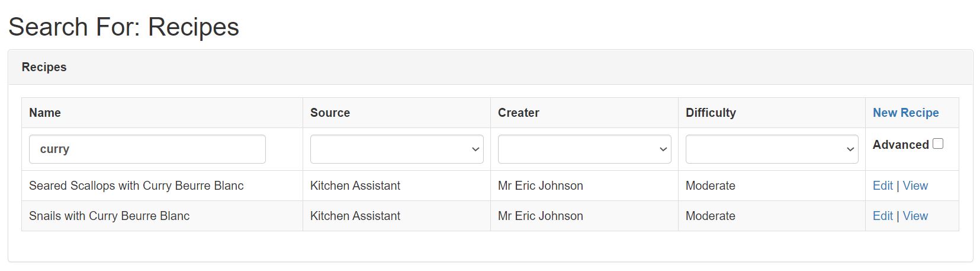Click the Source column header
The height and width of the screenshot is (271, 980).
click(x=330, y=113)
